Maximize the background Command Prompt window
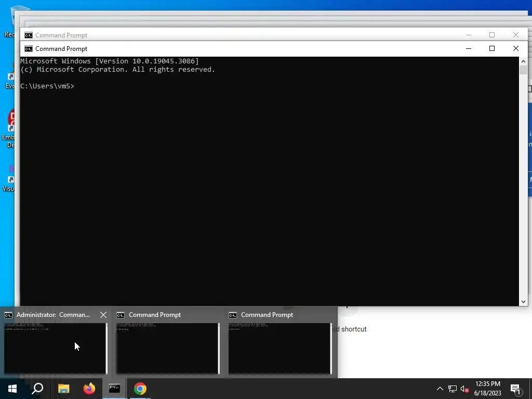 pos(492,35)
